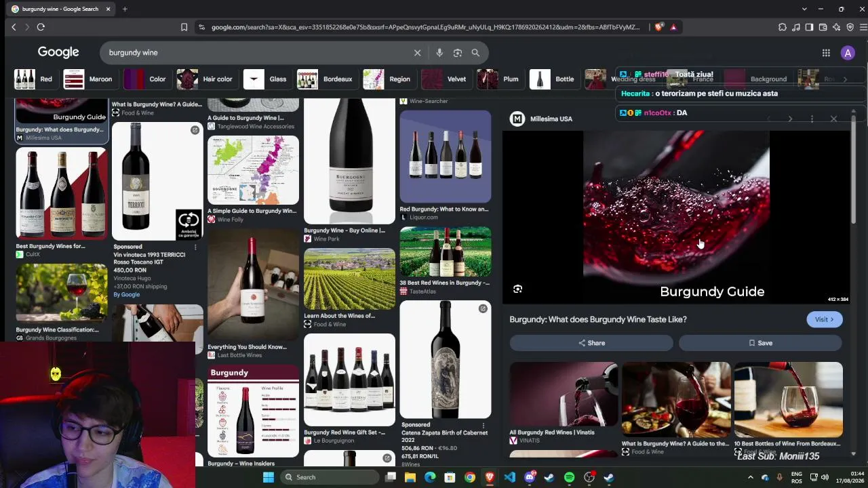Bookmark this page
The image size is (868, 488).
click(x=184, y=27)
